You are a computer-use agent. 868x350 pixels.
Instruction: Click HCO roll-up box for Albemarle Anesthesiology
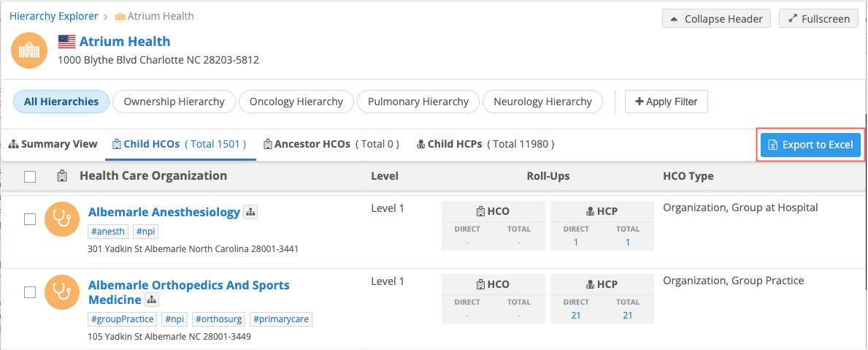click(493, 226)
